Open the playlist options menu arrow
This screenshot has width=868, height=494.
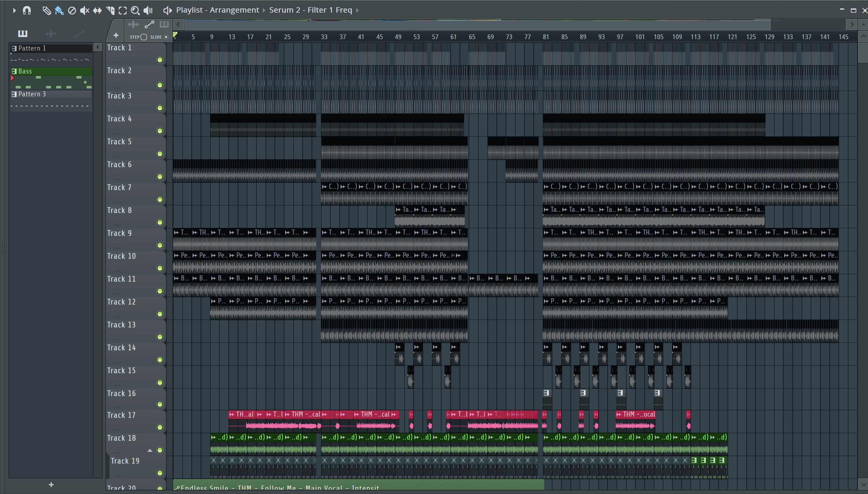14,11
